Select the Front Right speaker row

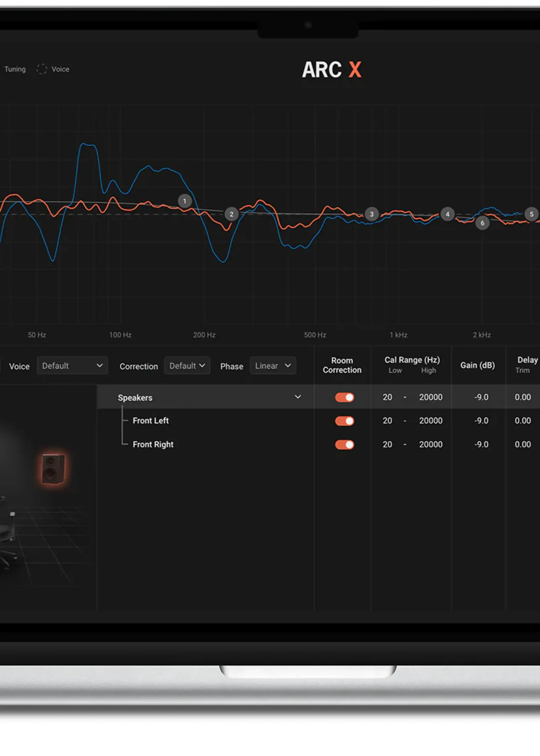153,445
